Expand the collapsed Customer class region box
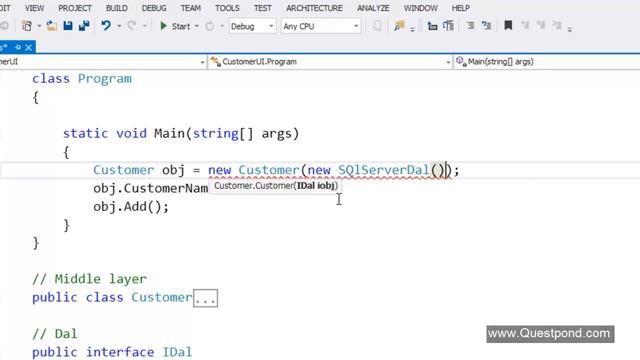The image size is (640, 360). [205, 298]
